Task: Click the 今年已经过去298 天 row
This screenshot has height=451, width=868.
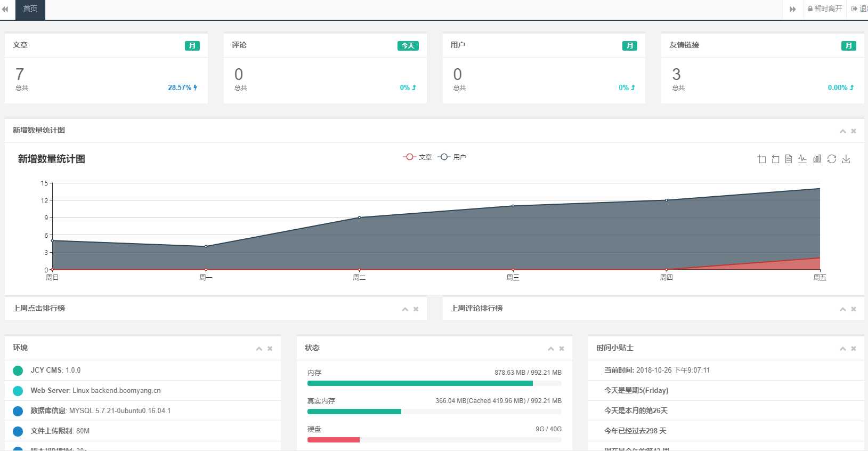Action: tap(726, 431)
